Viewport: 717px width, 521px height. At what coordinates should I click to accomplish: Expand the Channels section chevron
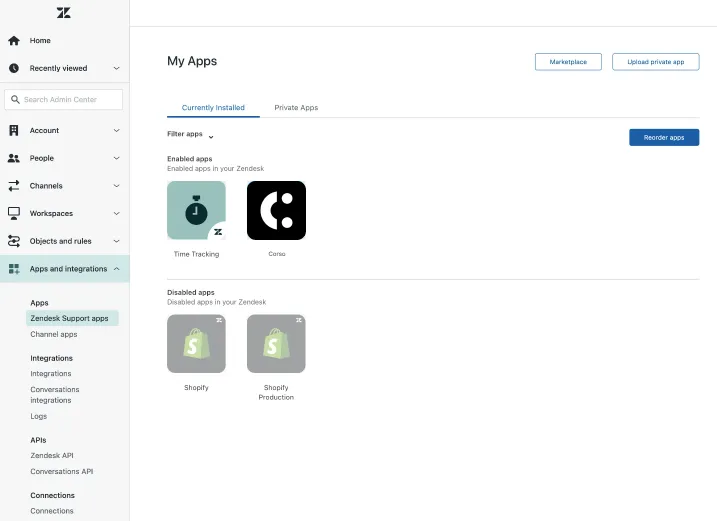coord(117,186)
